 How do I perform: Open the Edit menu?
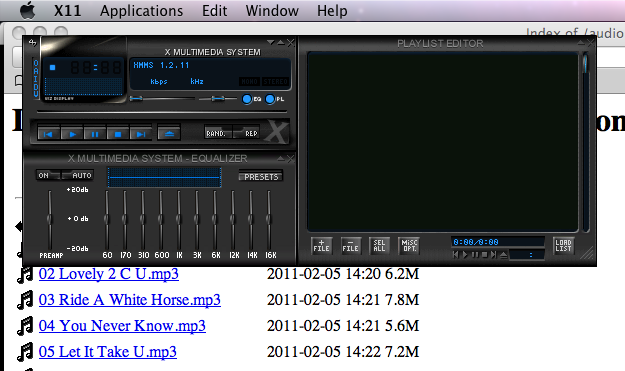point(214,11)
